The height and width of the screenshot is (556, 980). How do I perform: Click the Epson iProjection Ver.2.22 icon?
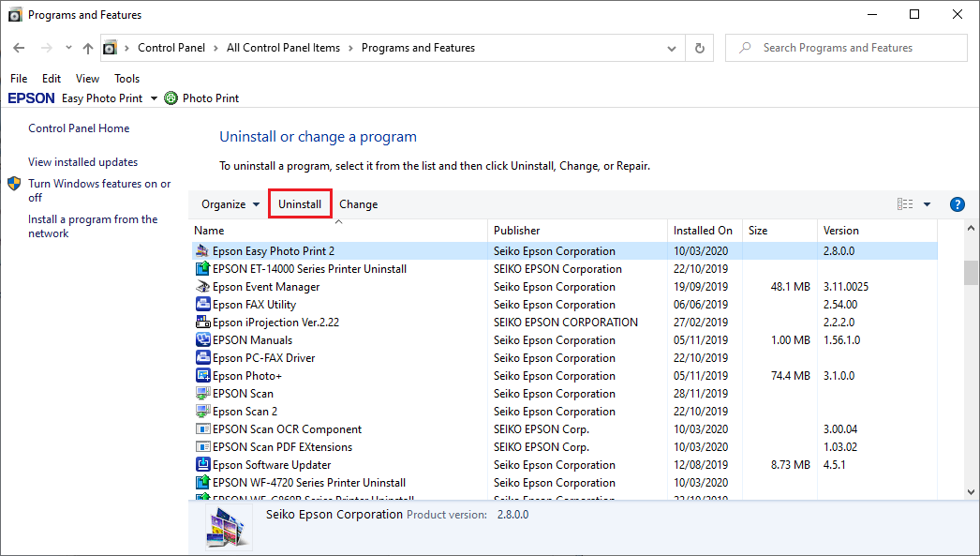pos(201,323)
